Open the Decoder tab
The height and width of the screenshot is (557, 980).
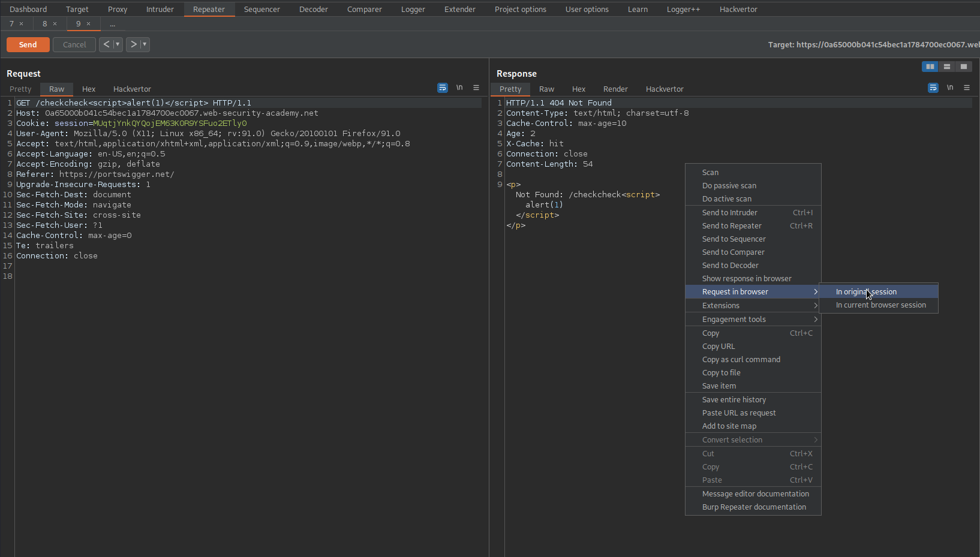tap(314, 9)
